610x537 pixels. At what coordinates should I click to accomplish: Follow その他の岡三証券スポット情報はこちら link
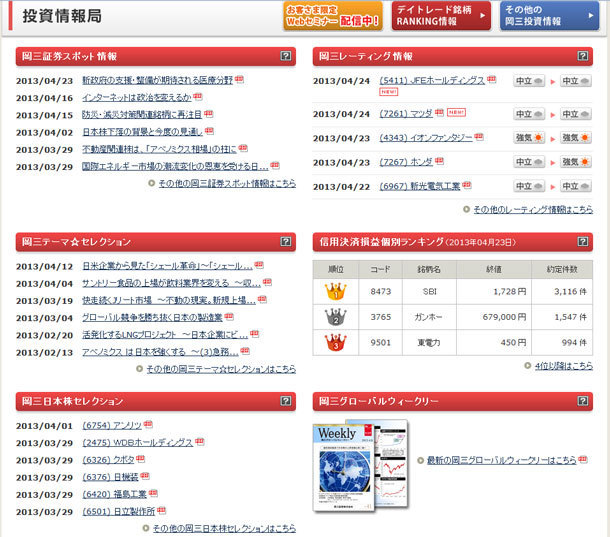(227, 183)
